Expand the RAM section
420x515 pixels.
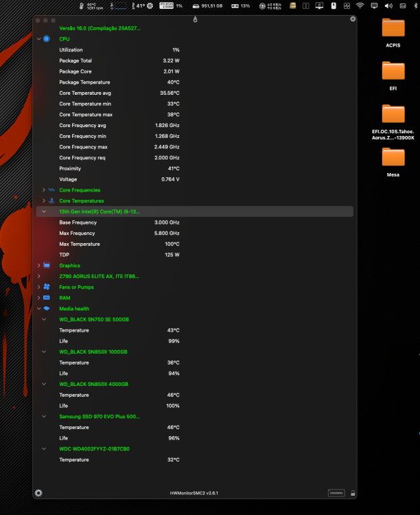click(x=38, y=298)
